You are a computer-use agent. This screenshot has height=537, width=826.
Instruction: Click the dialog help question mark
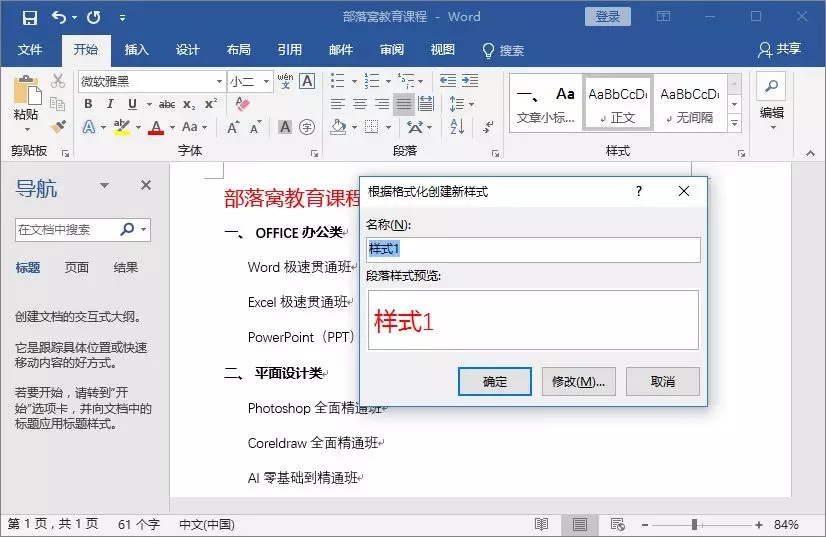[639, 191]
